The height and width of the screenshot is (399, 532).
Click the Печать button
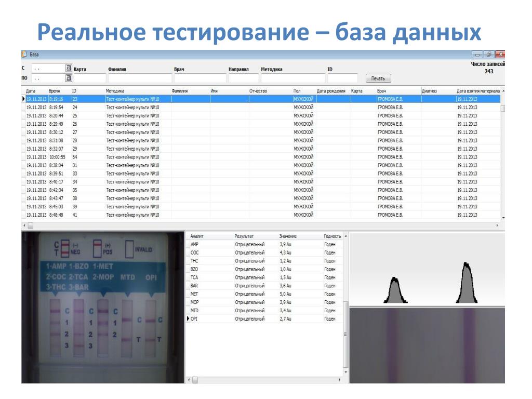(x=378, y=78)
